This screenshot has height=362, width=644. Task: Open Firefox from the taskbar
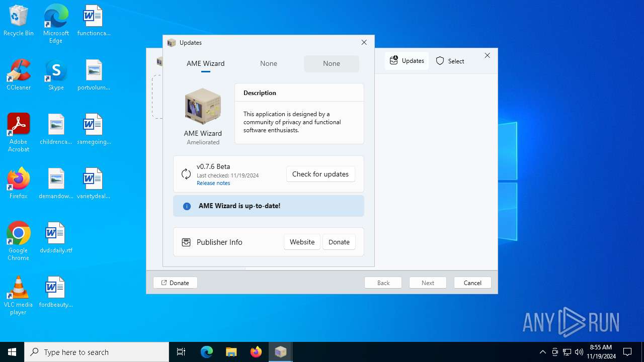[x=256, y=352]
